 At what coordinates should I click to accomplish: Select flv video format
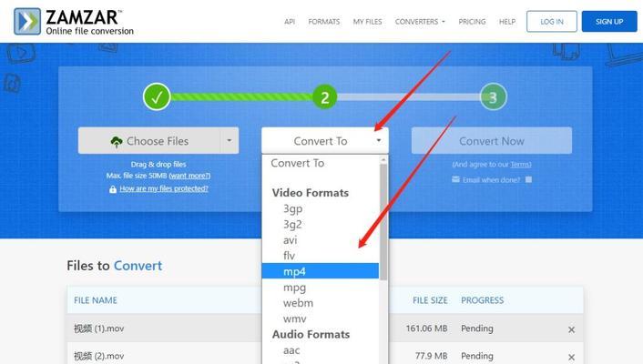point(321,256)
